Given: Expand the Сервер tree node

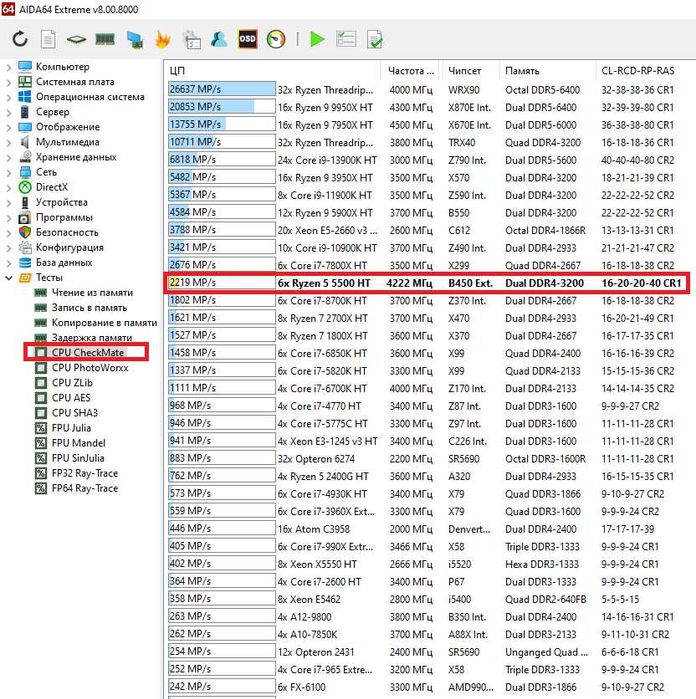Looking at the screenshot, I should point(8,112).
